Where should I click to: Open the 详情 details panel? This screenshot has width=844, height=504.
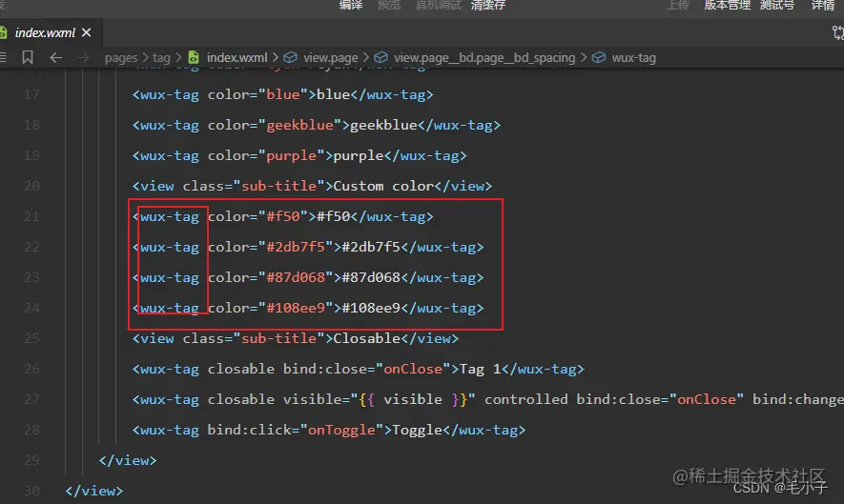[x=823, y=5]
